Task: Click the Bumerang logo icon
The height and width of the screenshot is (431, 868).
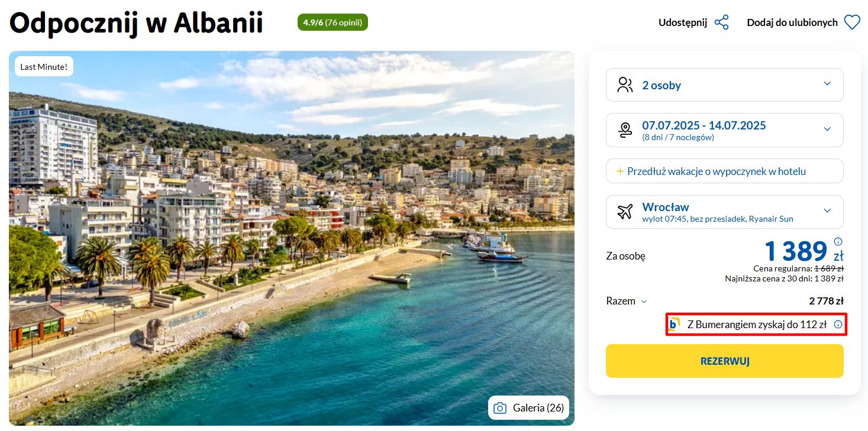Action: (x=674, y=325)
